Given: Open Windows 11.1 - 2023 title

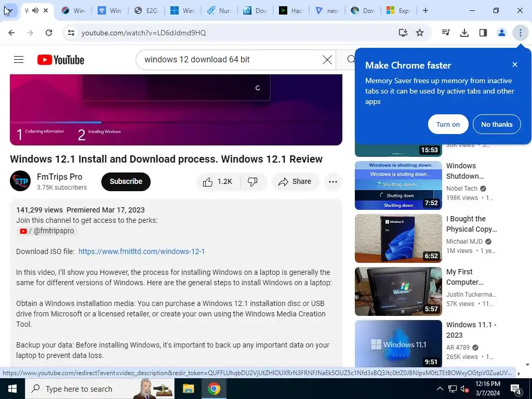Looking at the screenshot, I should pos(471,330).
